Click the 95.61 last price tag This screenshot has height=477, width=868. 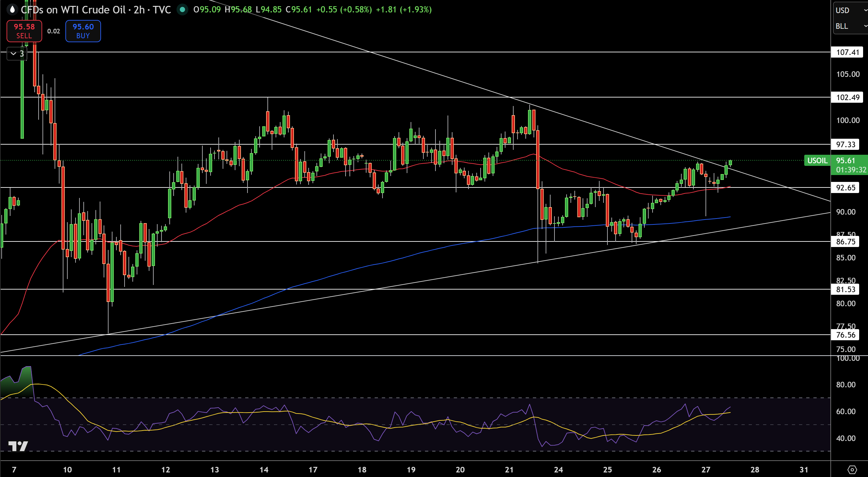point(845,160)
